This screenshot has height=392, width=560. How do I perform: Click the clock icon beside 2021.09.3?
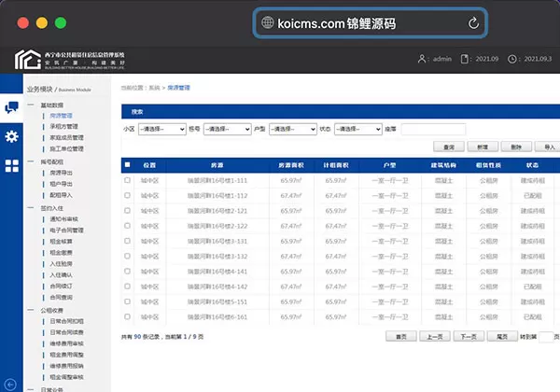coord(511,59)
